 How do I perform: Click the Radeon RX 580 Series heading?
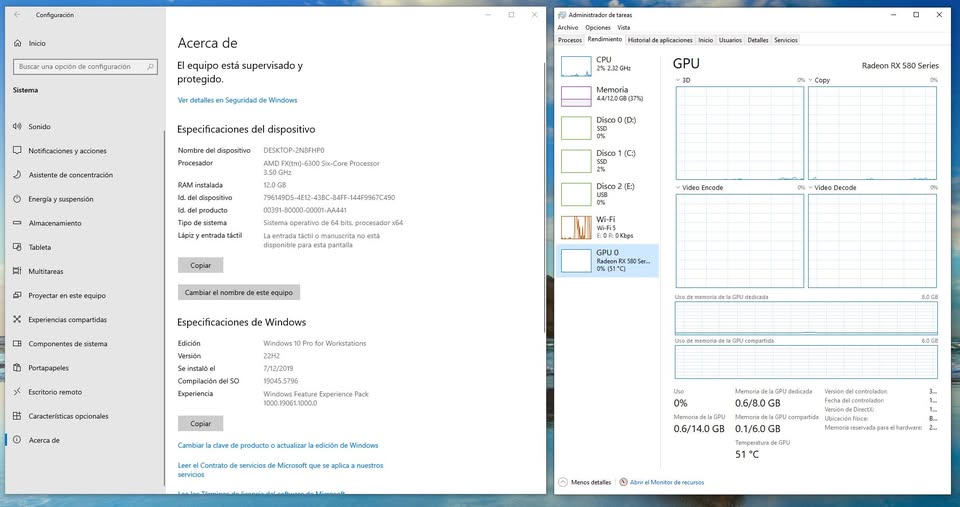click(900, 66)
